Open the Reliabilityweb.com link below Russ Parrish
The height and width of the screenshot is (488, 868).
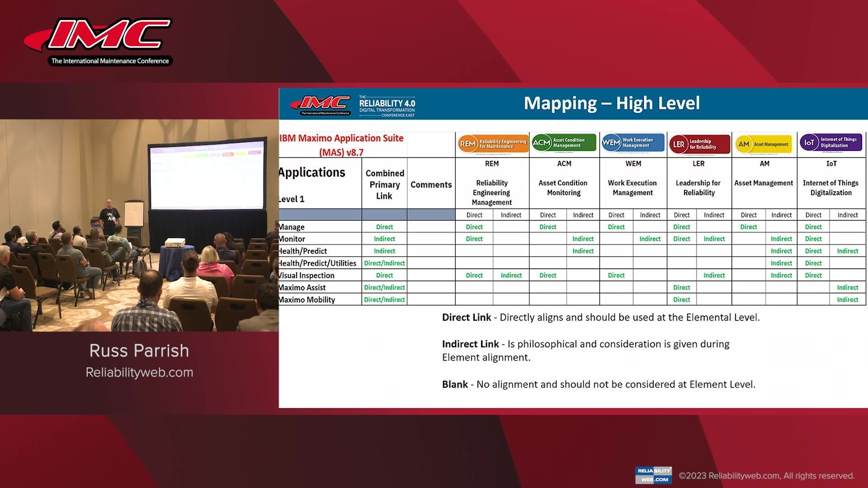(139, 372)
